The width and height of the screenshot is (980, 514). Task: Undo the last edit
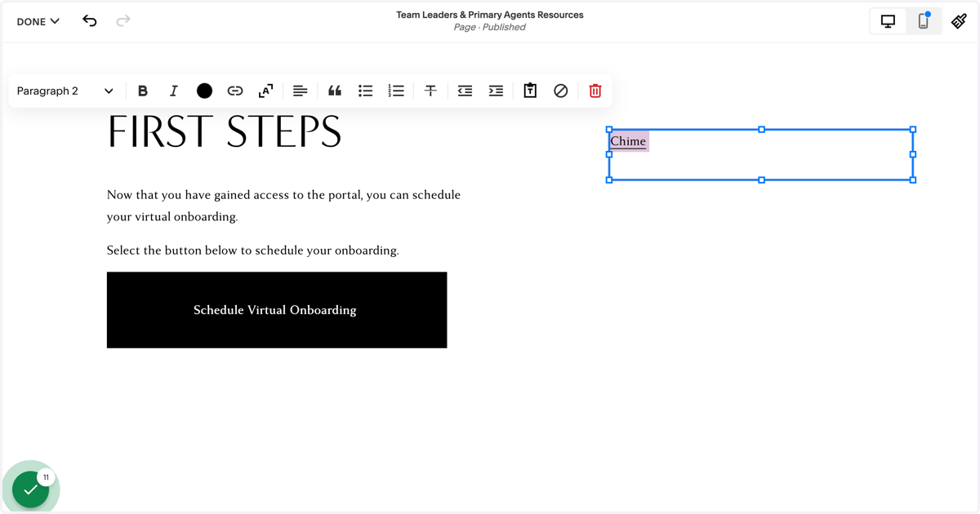tap(90, 21)
